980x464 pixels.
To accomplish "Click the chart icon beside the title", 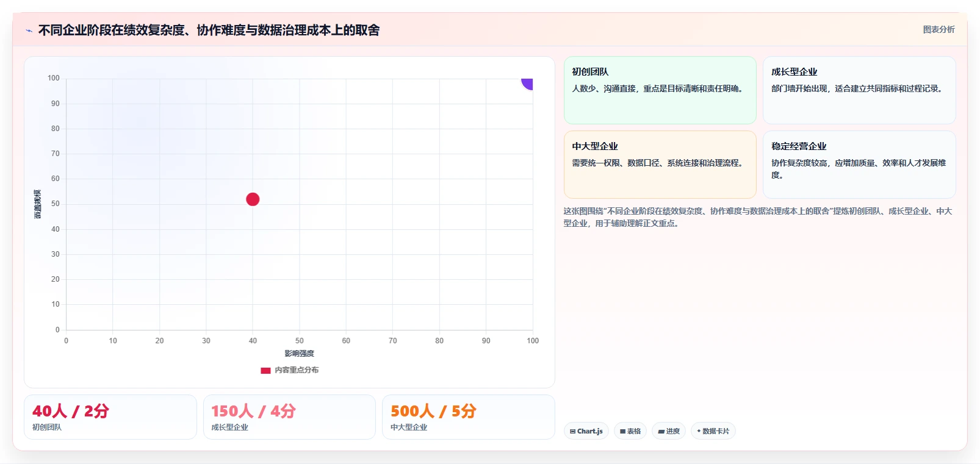I will (x=29, y=30).
